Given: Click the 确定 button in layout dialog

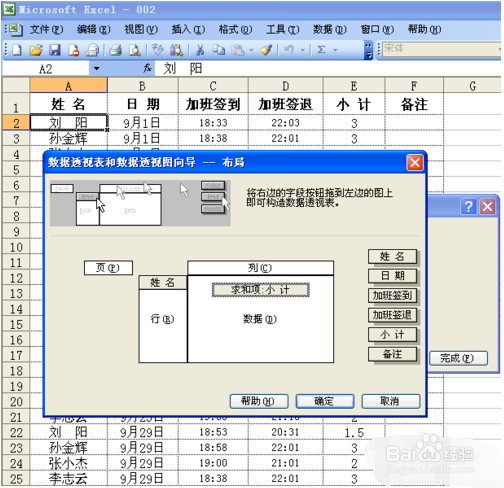Looking at the screenshot, I should tap(325, 401).
